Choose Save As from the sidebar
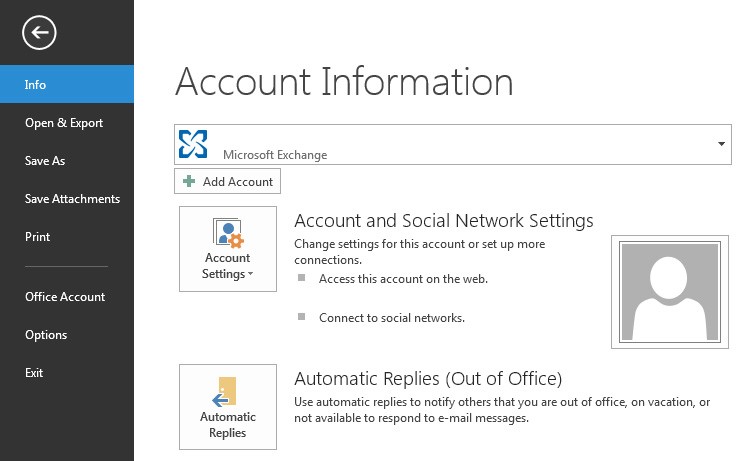The image size is (753, 461). pyautogui.click(x=45, y=161)
